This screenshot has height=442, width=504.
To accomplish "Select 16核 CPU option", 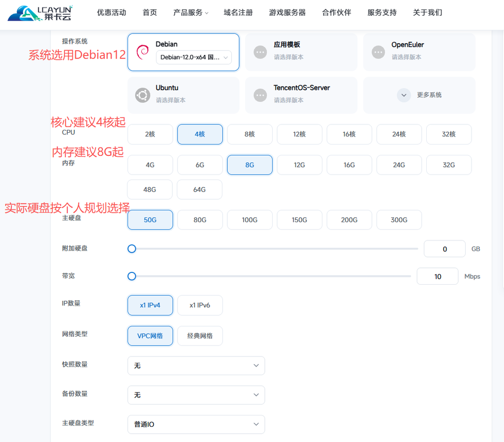I will pyautogui.click(x=349, y=134).
